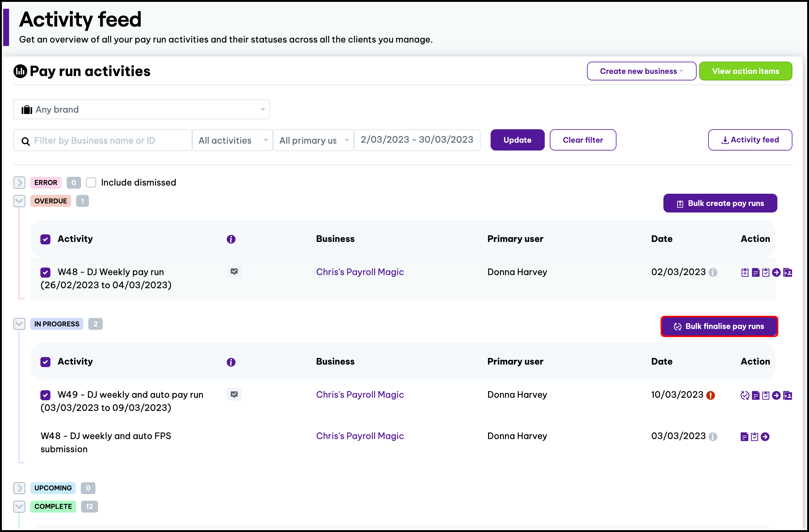Click clipboard-check icon in 02/03/2023 row
809x532 pixels.
tap(765, 273)
